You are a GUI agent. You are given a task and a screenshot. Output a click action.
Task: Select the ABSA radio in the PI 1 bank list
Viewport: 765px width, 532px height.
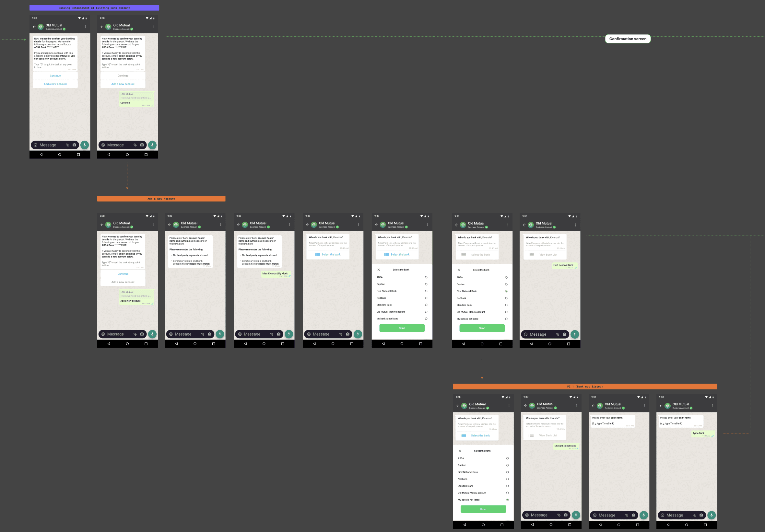point(507,458)
